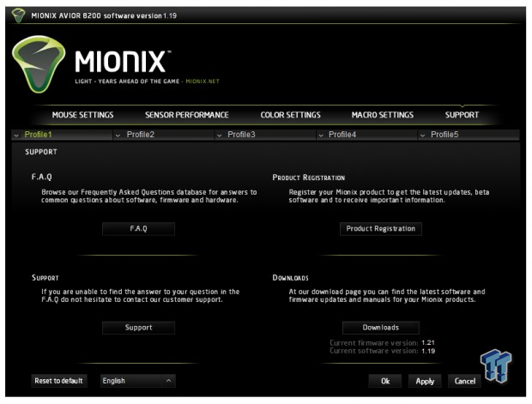Go to Color Settings tab
The width and height of the screenshot is (532, 404).
tap(290, 115)
